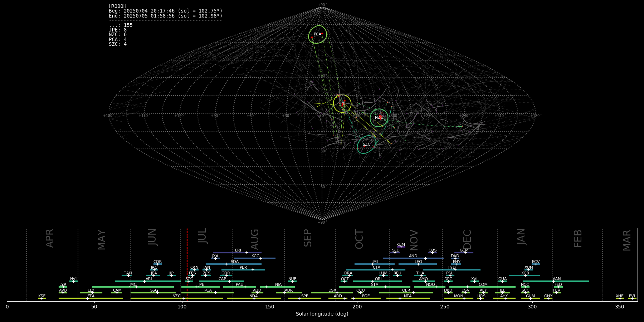Click the AAN shower label in timeline
Viewport: 644px width, 322px height.
(x=557, y=279)
